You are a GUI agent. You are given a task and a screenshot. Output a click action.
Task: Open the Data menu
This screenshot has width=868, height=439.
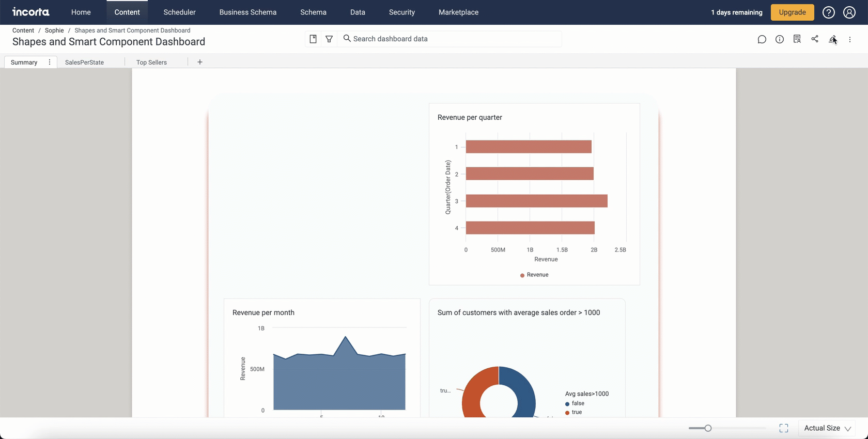click(x=358, y=12)
